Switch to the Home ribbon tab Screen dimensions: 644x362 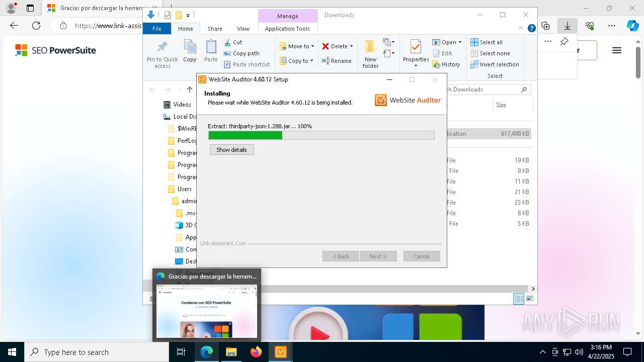pos(185,29)
